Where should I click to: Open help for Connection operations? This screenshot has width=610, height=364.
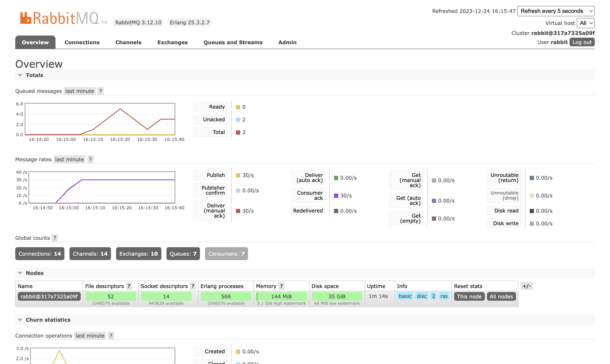coord(111,336)
